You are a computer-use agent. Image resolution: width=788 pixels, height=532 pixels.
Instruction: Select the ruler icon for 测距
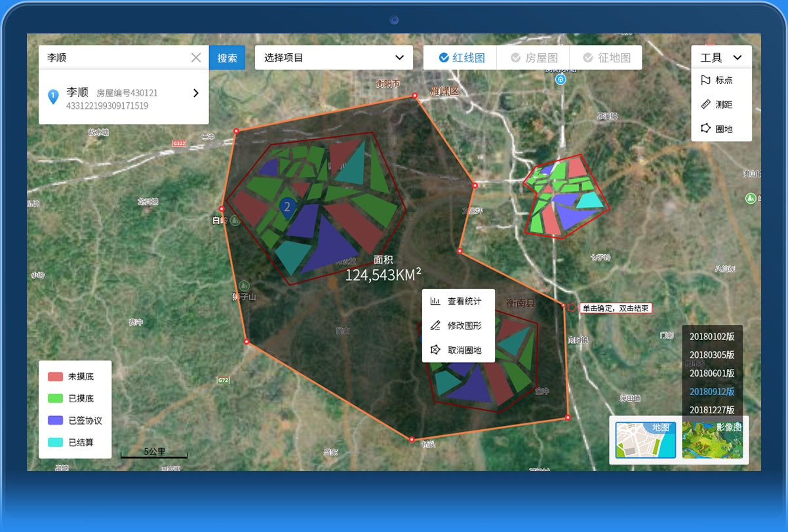706,104
